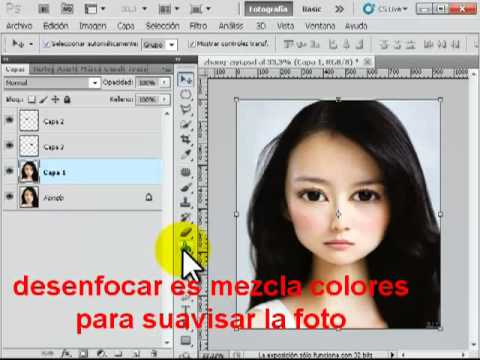Align vertical centers in options bar

click(x=302, y=44)
